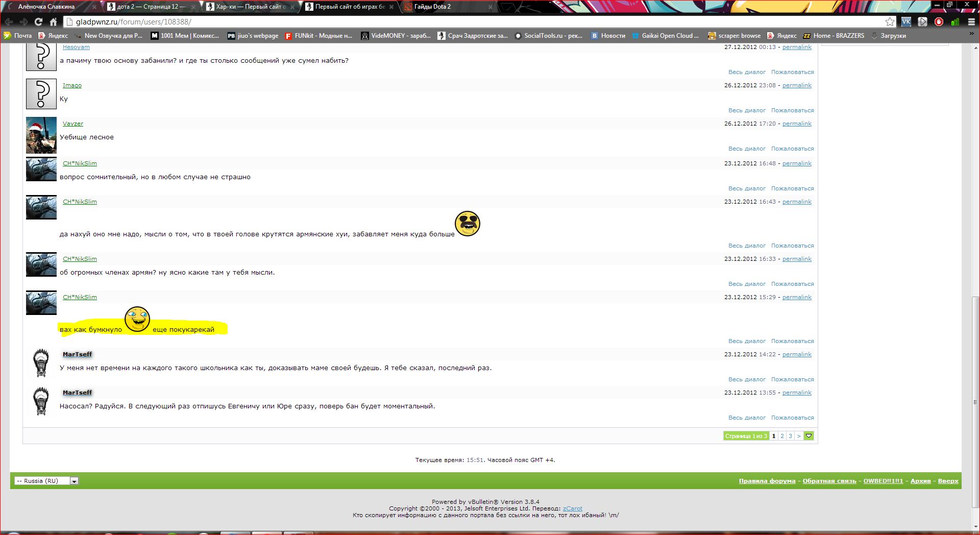Click Пожаловаться on Hesoyam's message
The image size is (980, 535).
(792, 72)
